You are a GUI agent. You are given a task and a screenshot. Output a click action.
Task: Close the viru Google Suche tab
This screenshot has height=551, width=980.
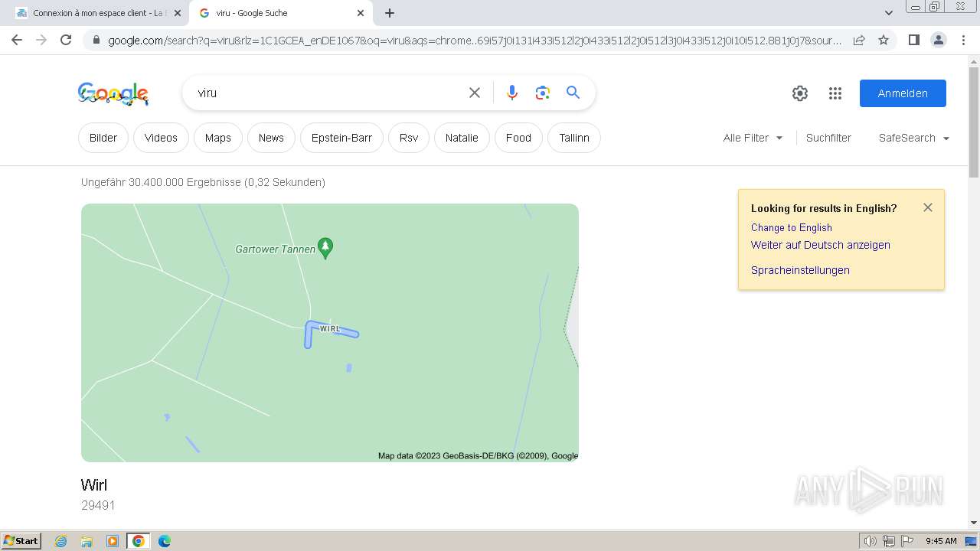click(361, 13)
